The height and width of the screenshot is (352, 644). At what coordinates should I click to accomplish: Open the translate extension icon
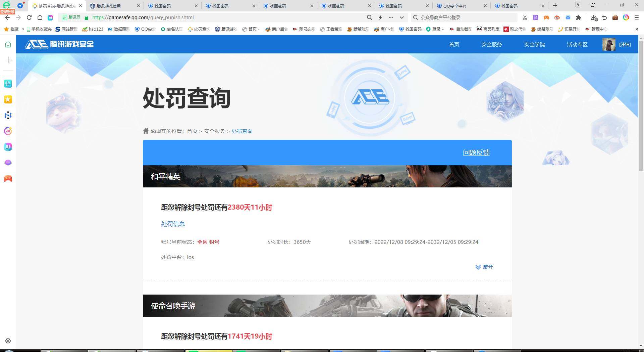point(536,17)
